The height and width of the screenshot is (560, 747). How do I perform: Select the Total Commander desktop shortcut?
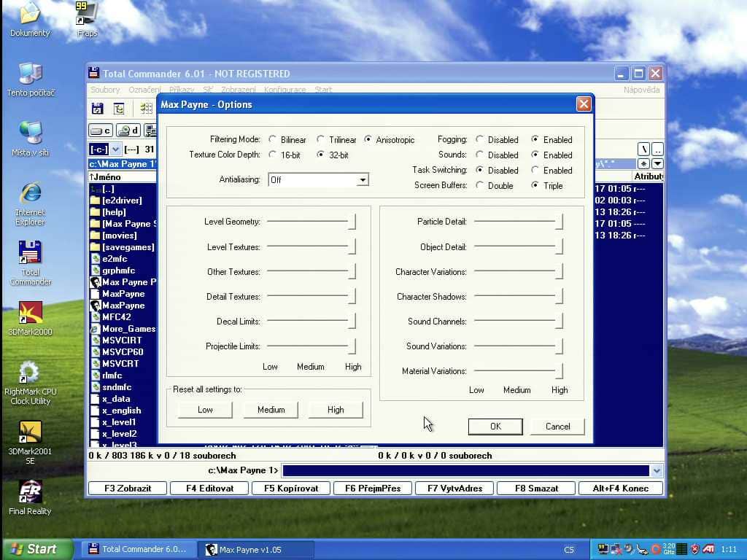coord(31,262)
